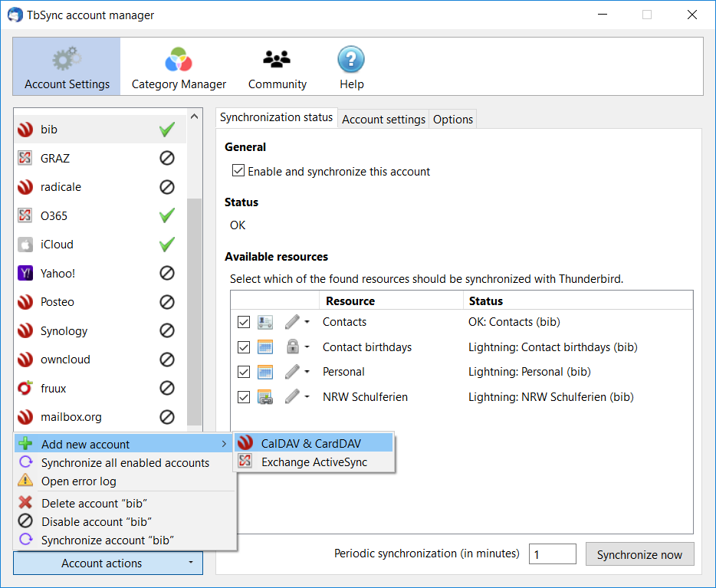
Task: Switch to the Account settings tab
Action: coord(383,120)
